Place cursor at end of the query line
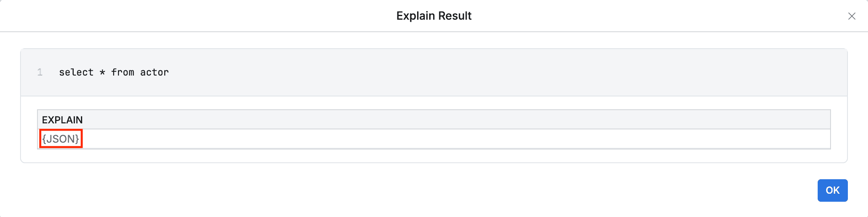The height and width of the screenshot is (217, 868). 169,72
